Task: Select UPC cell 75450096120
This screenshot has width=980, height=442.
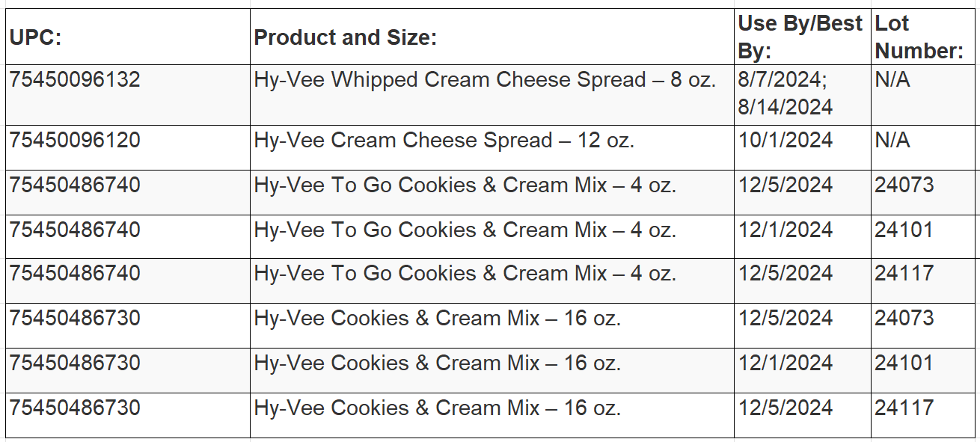Action: pos(75,141)
